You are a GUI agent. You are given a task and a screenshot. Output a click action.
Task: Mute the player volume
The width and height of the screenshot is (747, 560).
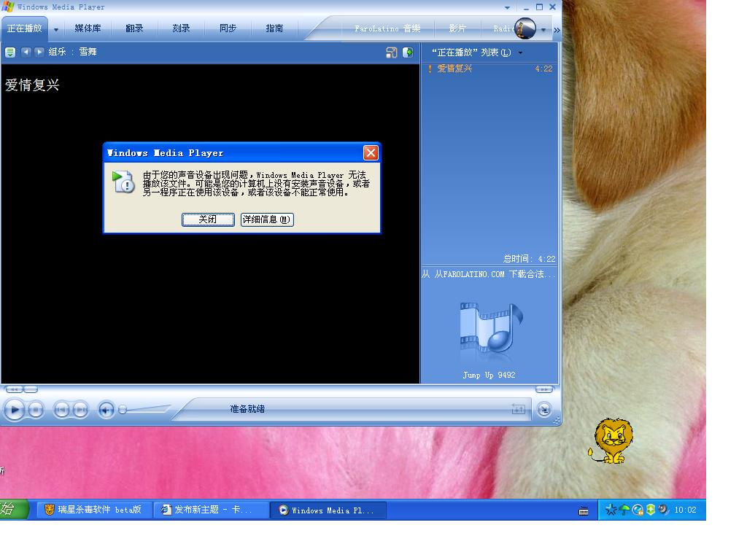point(107,410)
